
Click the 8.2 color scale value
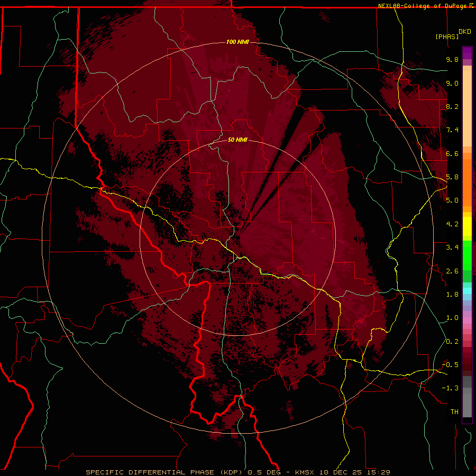click(452, 106)
